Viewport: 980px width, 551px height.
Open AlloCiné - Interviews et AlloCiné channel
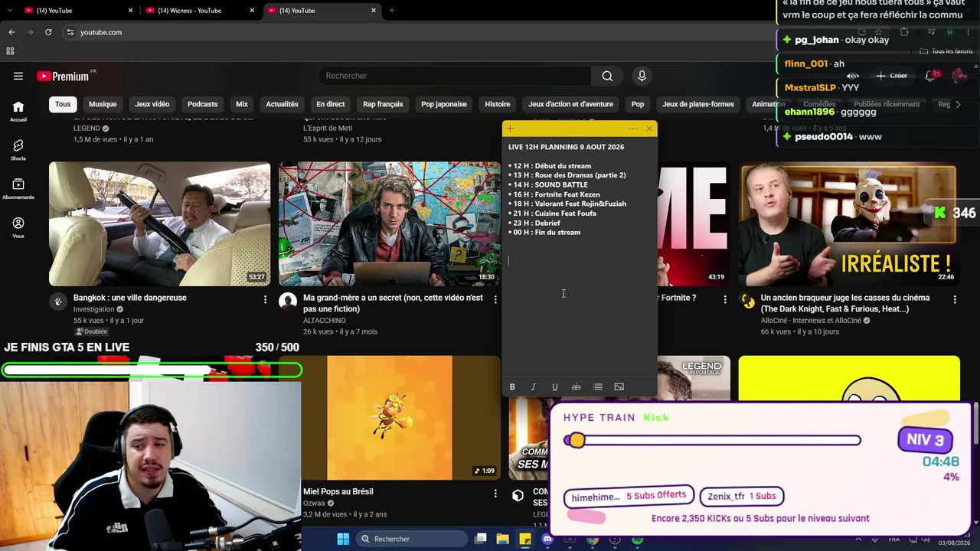click(x=812, y=321)
